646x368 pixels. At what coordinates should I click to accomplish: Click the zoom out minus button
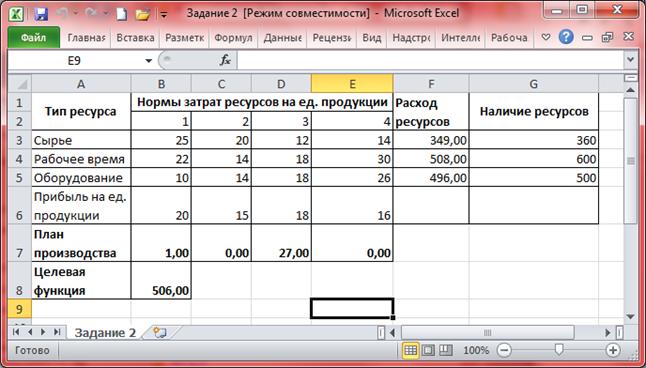504,351
